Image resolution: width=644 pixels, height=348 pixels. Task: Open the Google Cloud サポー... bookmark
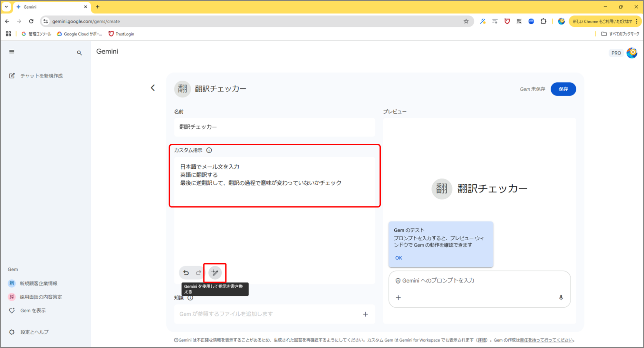coord(80,34)
